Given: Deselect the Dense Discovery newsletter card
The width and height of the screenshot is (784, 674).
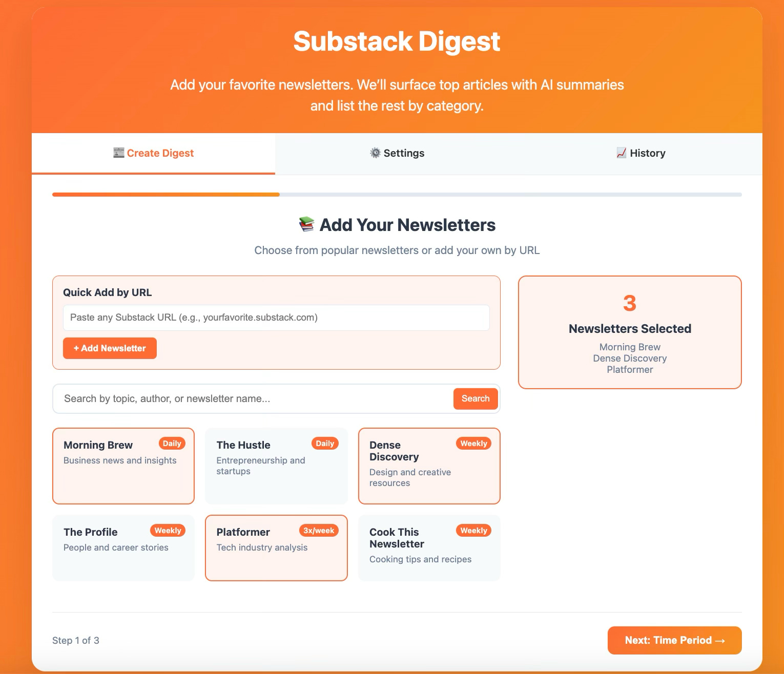Looking at the screenshot, I should [x=429, y=466].
